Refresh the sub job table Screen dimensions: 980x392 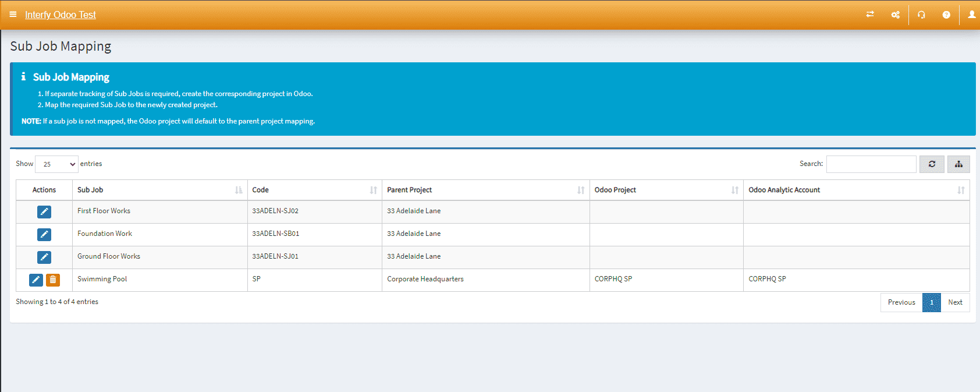(932, 164)
